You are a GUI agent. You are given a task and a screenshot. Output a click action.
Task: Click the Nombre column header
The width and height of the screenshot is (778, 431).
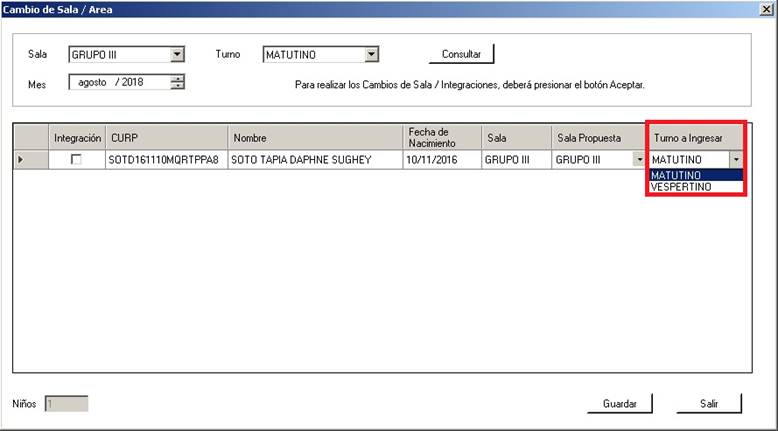click(x=314, y=137)
